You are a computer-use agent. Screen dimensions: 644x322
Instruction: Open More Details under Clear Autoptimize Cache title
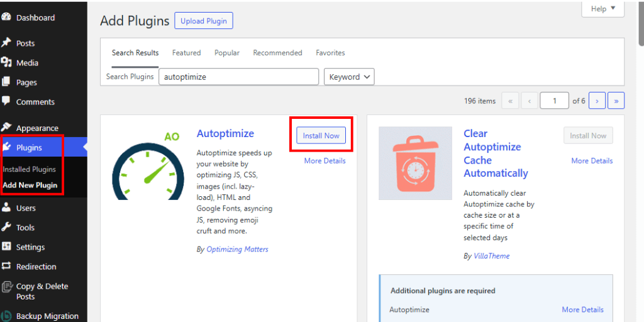592,161
